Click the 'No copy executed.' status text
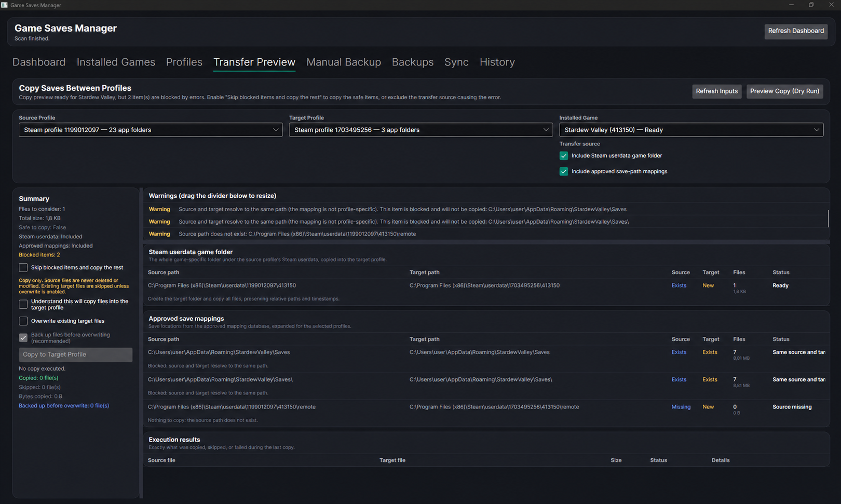This screenshot has width=841, height=504. [x=42, y=369]
